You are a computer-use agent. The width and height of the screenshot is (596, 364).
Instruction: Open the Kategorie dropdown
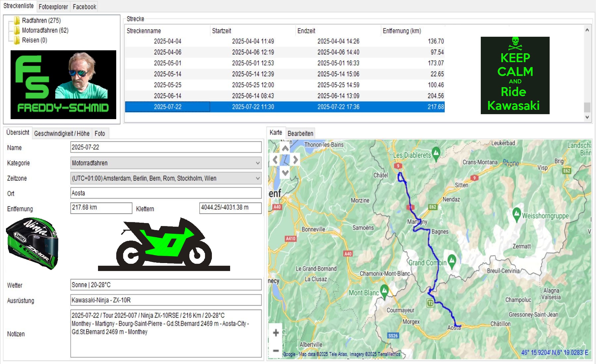tap(166, 163)
